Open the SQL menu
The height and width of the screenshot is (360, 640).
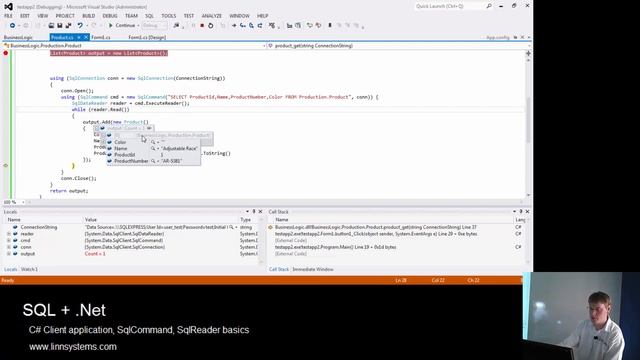pos(149,16)
